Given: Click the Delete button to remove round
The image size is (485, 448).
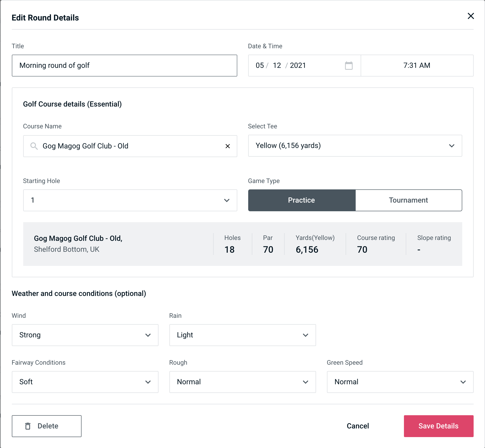Looking at the screenshot, I should [47, 426].
